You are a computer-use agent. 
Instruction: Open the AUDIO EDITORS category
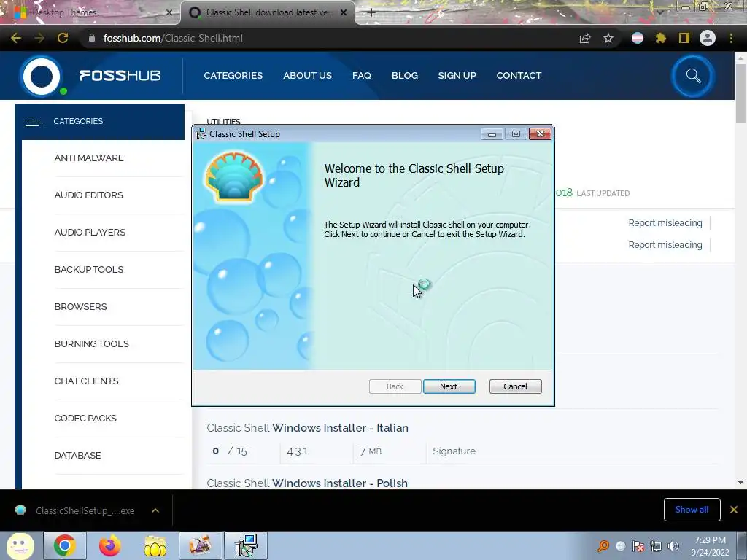pos(88,195)
